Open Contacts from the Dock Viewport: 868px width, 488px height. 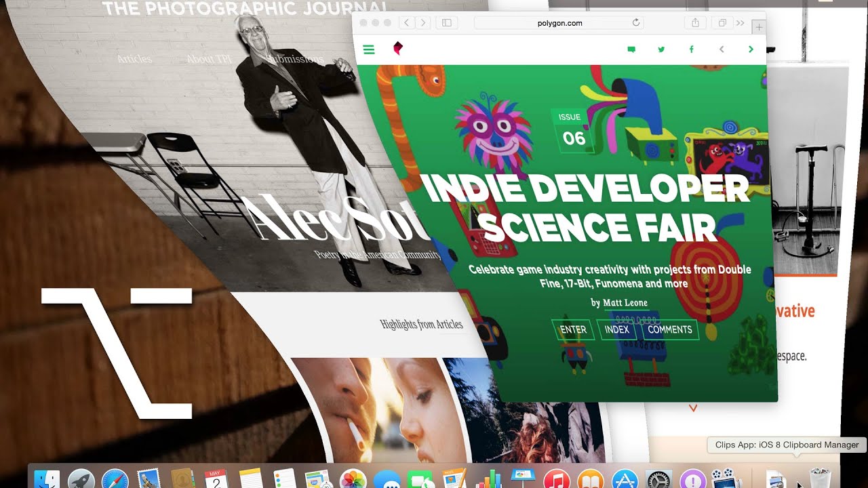pos(183,479)
